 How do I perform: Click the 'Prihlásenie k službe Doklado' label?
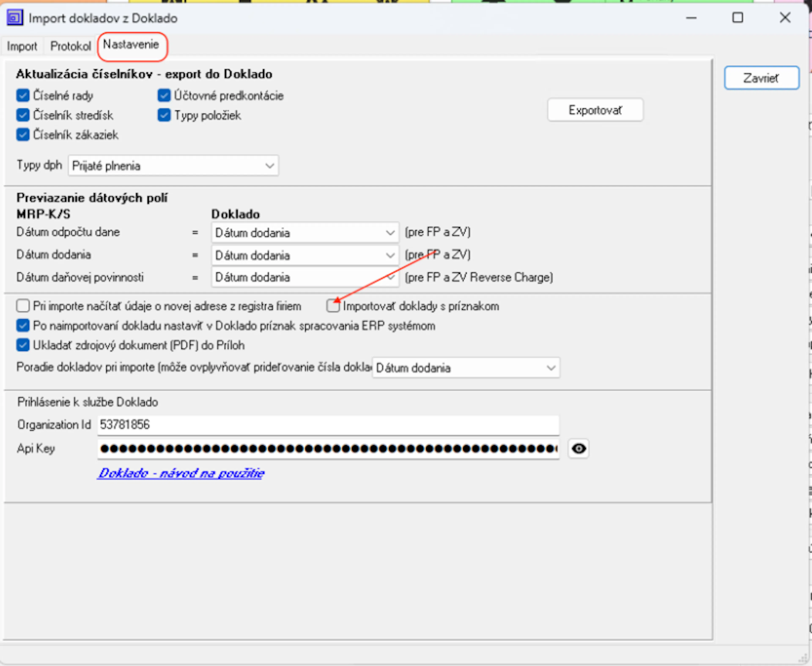click(88, 402)
